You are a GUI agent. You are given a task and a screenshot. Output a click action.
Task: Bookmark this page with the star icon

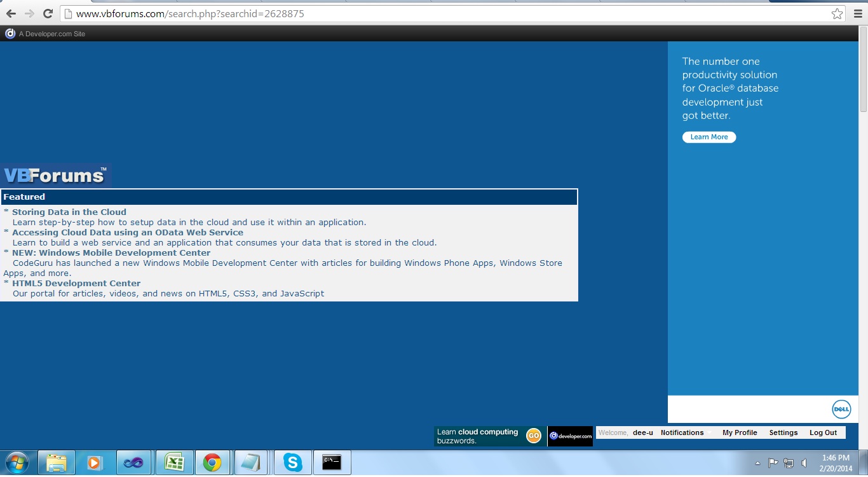[837, 13]
